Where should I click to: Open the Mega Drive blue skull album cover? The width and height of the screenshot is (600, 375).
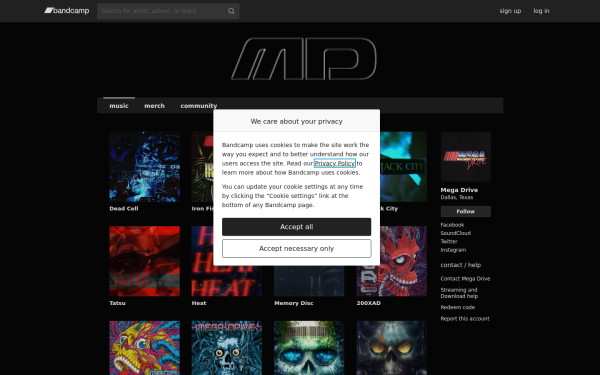point(227,348)
